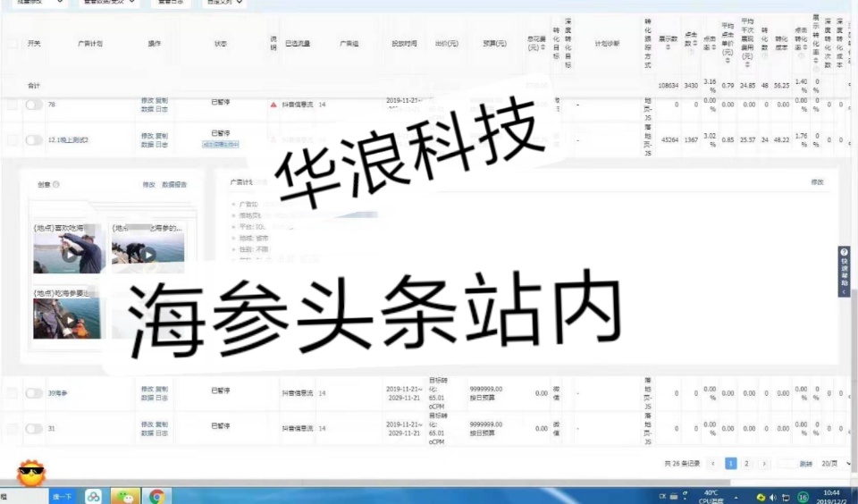Click the help icon next to 创意
This screenshot has height=504, width=858.
56,184
